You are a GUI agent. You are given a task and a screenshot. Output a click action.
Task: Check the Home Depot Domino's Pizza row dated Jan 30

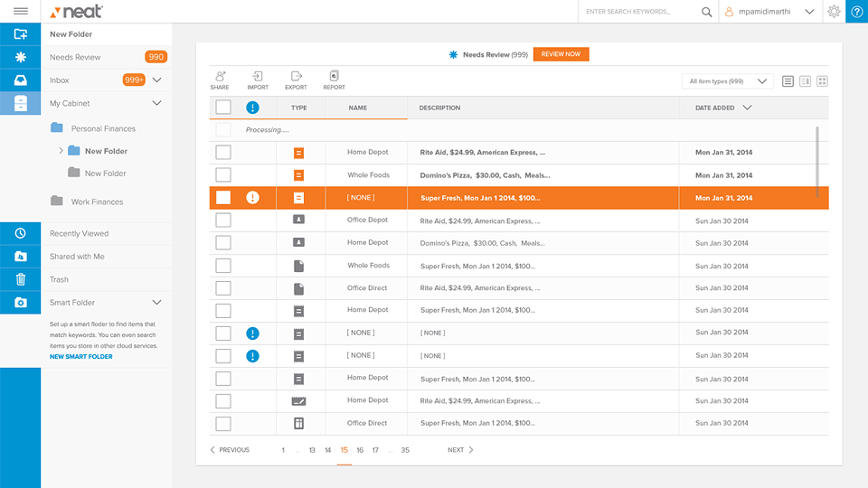[223, 243]
